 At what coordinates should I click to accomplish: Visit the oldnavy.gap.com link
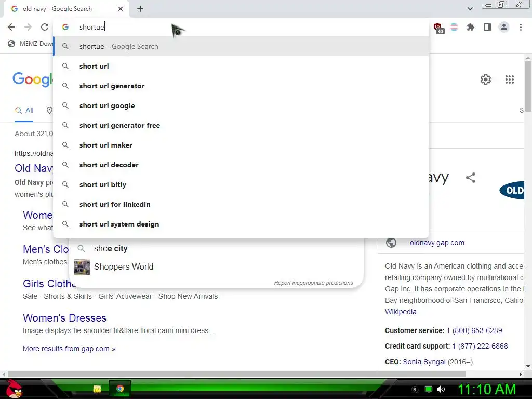pyautogui.click(x=437, y=243)
